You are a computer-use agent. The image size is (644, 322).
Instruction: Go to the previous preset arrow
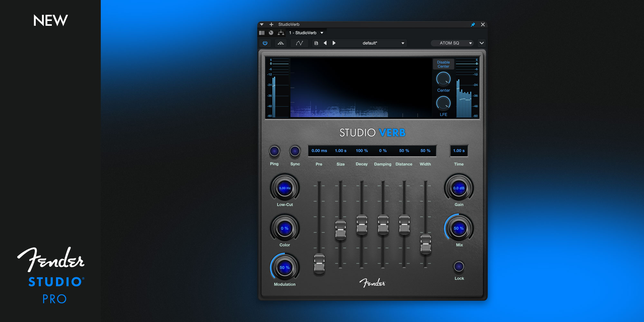pos(325,43)
